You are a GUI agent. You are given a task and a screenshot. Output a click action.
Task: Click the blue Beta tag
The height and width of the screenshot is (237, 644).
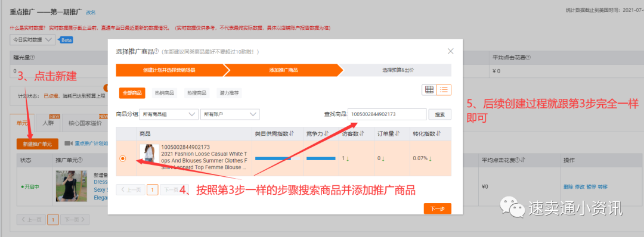pos(66,40)
